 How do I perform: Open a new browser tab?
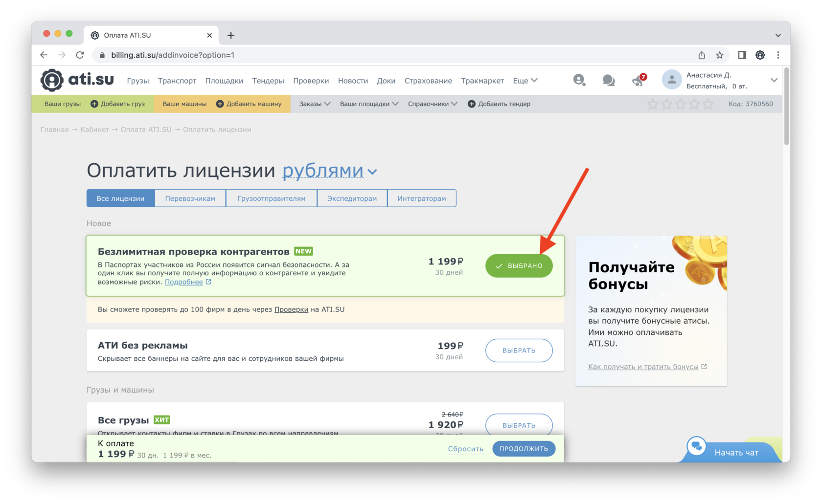[231, 35]
